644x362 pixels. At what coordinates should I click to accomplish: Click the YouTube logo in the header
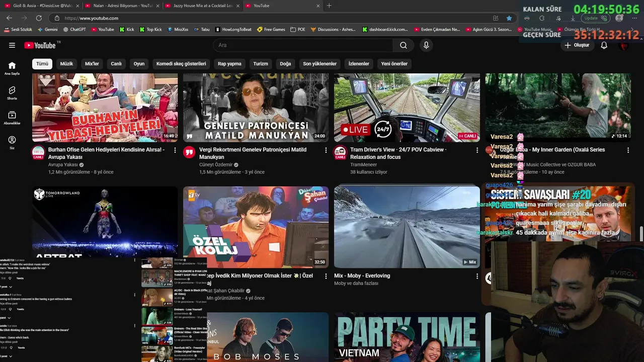click(40, 45)
